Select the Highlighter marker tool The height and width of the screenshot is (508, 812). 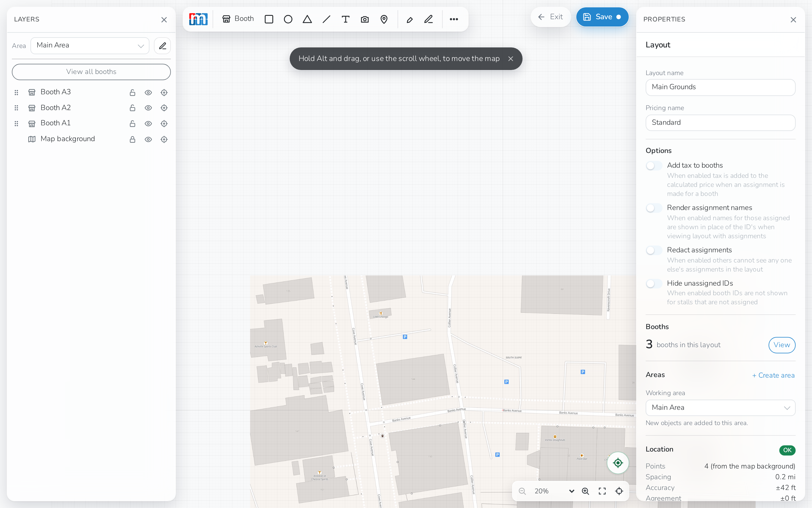click(x=409, y=19)
